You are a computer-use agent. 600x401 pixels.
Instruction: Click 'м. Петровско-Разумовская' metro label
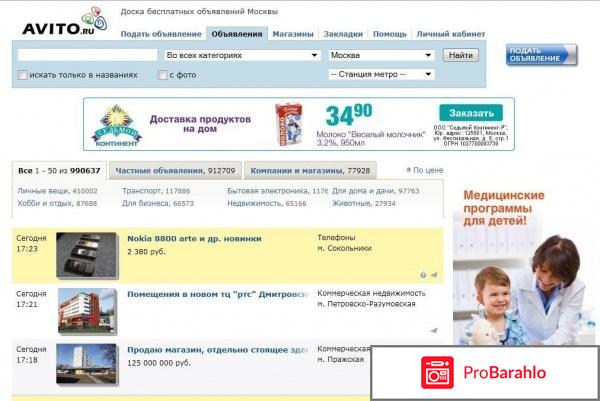366,304
